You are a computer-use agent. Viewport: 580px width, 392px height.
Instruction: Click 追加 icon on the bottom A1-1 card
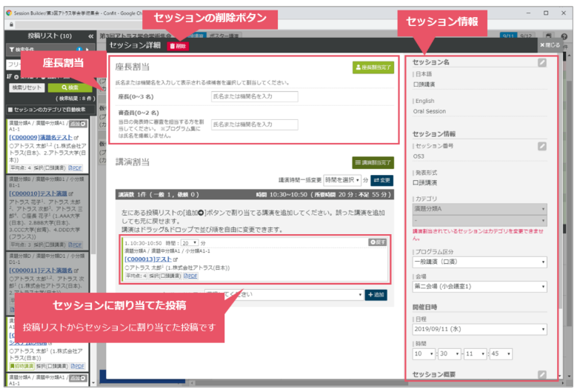pyautogui.click(x=78, y=378)
